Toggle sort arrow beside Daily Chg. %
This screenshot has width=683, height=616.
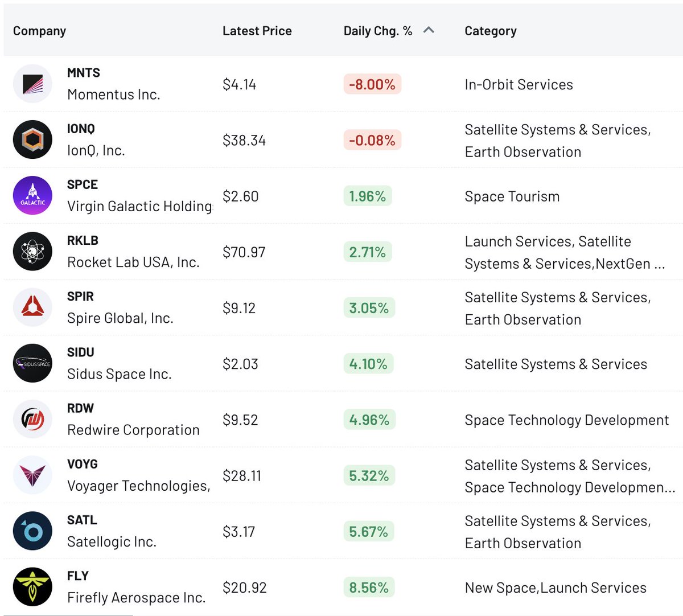[429, 30]
